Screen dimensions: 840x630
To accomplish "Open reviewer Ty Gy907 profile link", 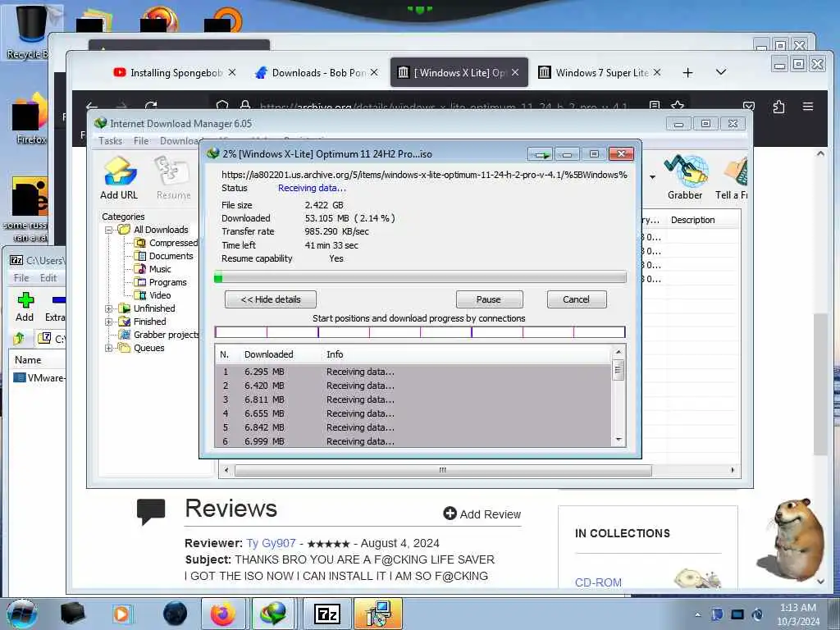I will [x=271, y=543].
